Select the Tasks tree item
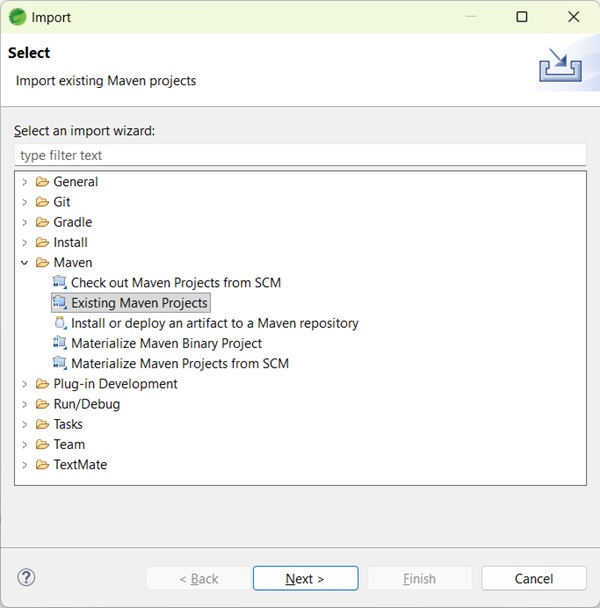 pyautogui.click(x=68, y=424)
